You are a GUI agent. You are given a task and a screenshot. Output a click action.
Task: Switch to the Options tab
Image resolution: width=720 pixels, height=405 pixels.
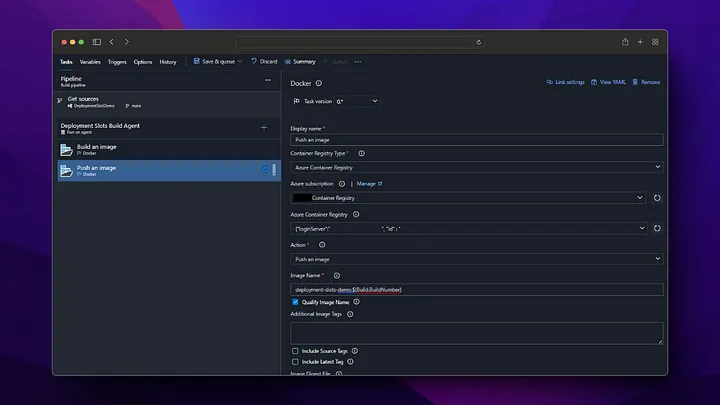click(143, 62)
